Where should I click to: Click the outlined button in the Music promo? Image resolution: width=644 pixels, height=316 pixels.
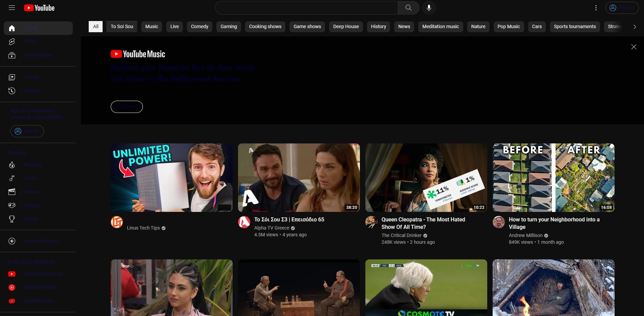(x=127, y=107)
